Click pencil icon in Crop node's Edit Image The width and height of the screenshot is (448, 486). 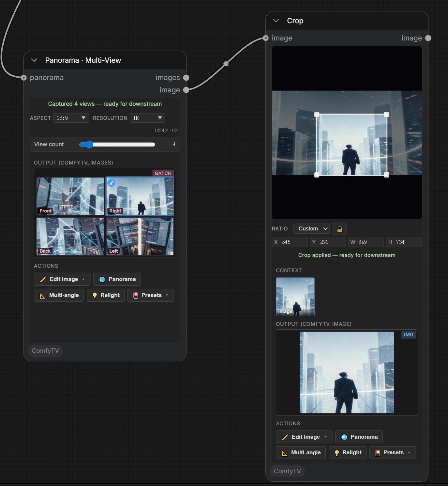[285, 437]
